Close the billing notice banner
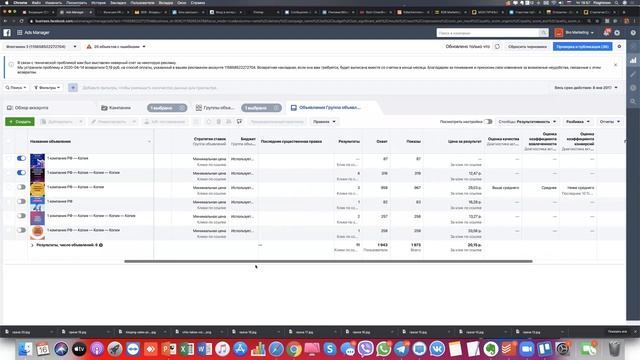The image size is (640, 360). pyautogui.click(x=616, y=65)
